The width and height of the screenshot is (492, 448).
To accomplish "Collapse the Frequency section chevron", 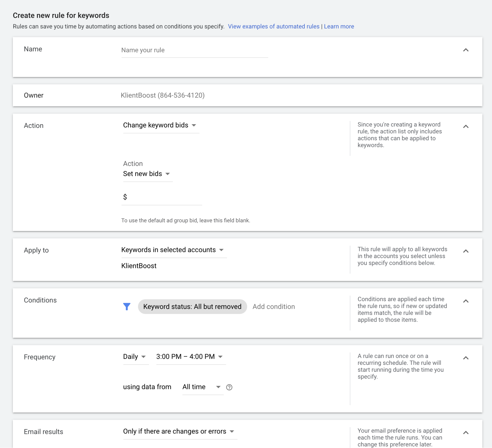I will point(466,358).
